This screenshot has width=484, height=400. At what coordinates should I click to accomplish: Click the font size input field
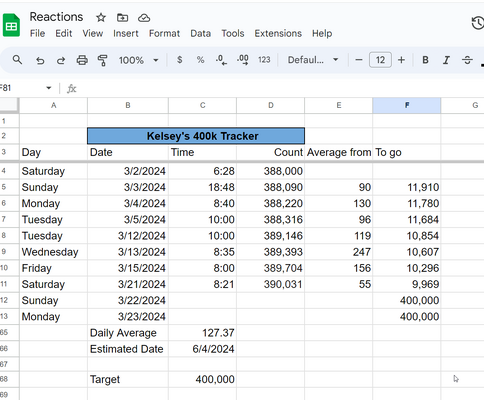[x=380, y=60]
